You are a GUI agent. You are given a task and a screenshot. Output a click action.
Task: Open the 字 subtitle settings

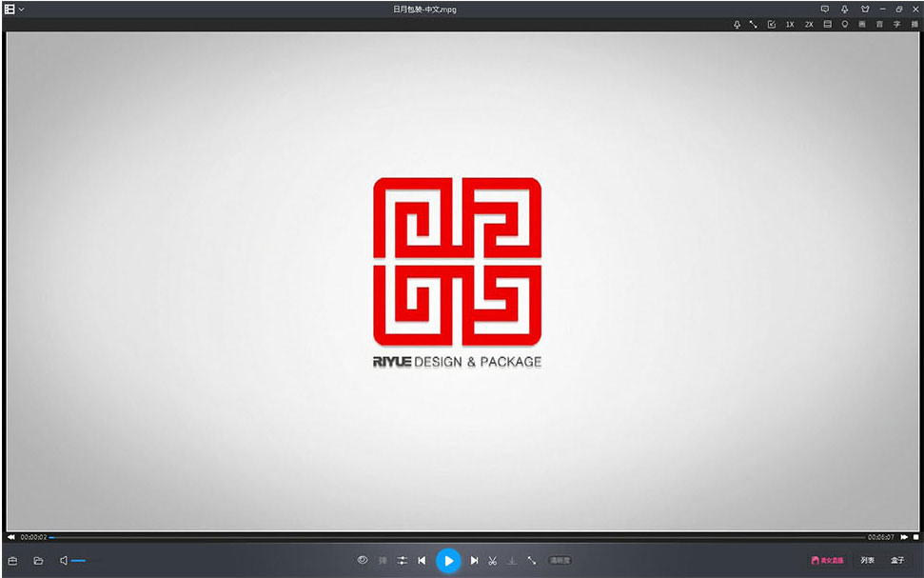(x=897, y=25)
